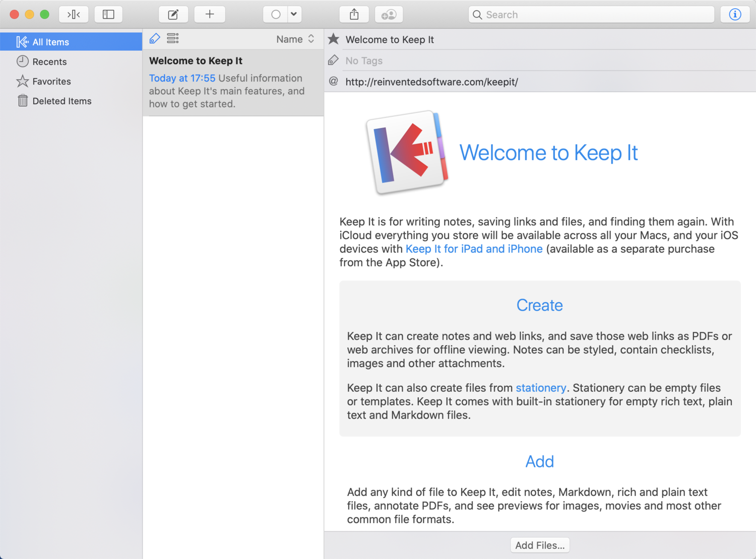Viewport: 756px width, 559px height.
Task: Open the Share menu in the toolbar
Action: pos(354,15)
